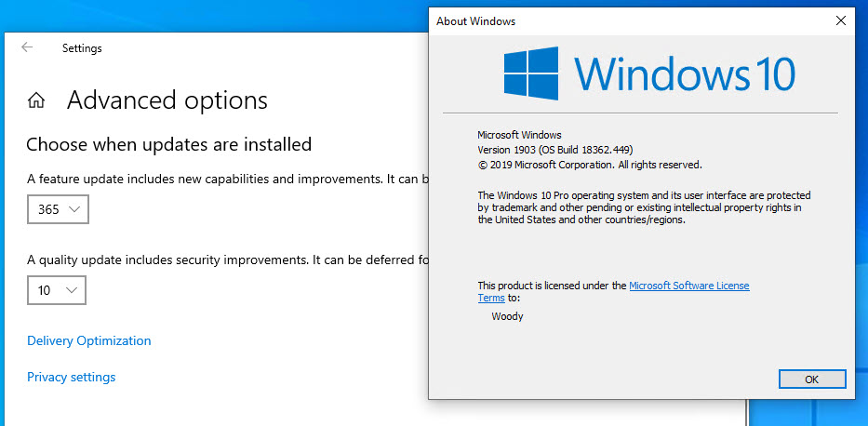Go back using the Settings back arrow
868x426 pixels.
(x=27, y=47)
